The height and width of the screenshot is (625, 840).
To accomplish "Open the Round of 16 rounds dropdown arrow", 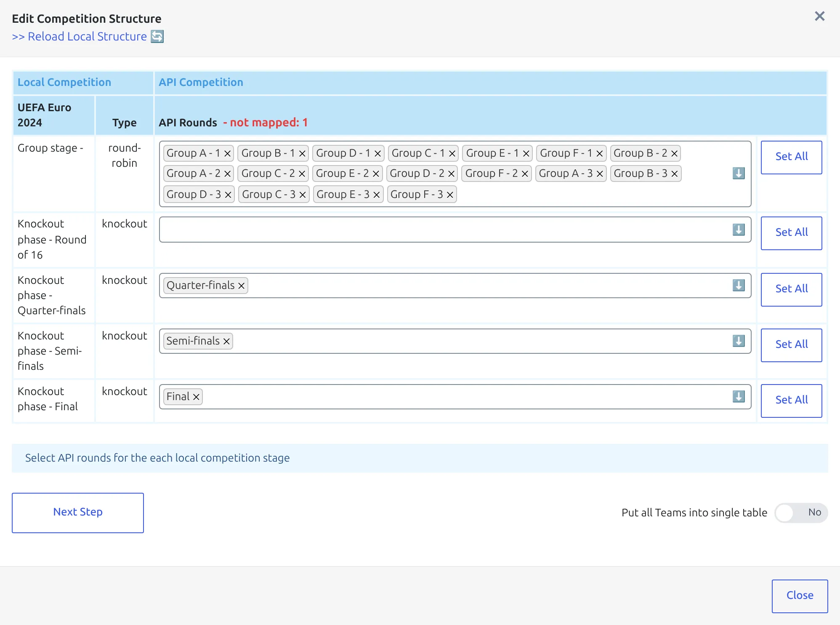I will [739, 230].
